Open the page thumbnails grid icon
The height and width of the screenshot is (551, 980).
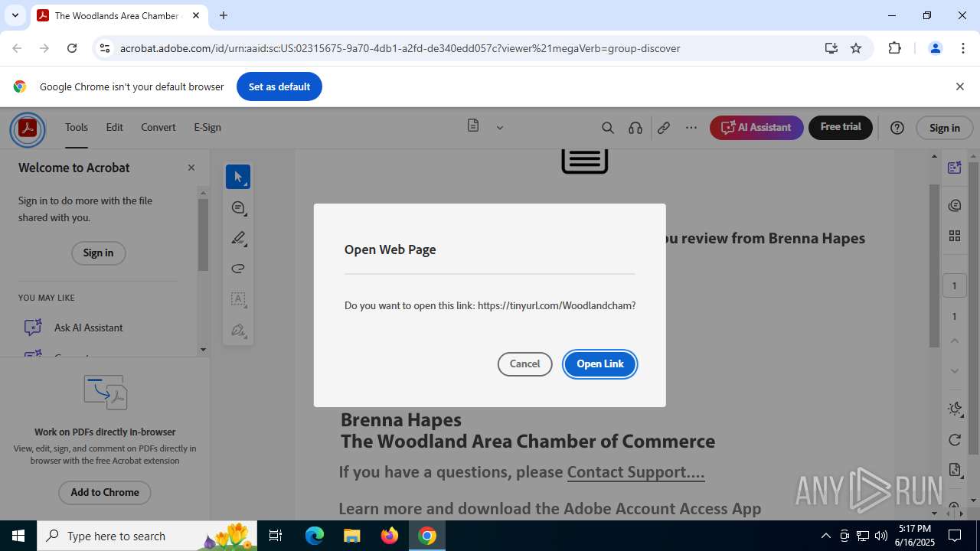point(954,236)
